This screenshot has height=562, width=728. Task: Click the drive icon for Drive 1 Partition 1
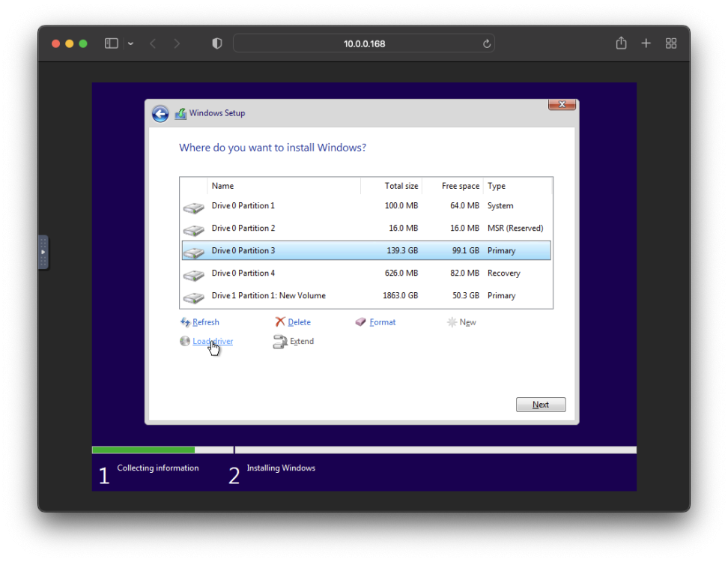[193, 297]
